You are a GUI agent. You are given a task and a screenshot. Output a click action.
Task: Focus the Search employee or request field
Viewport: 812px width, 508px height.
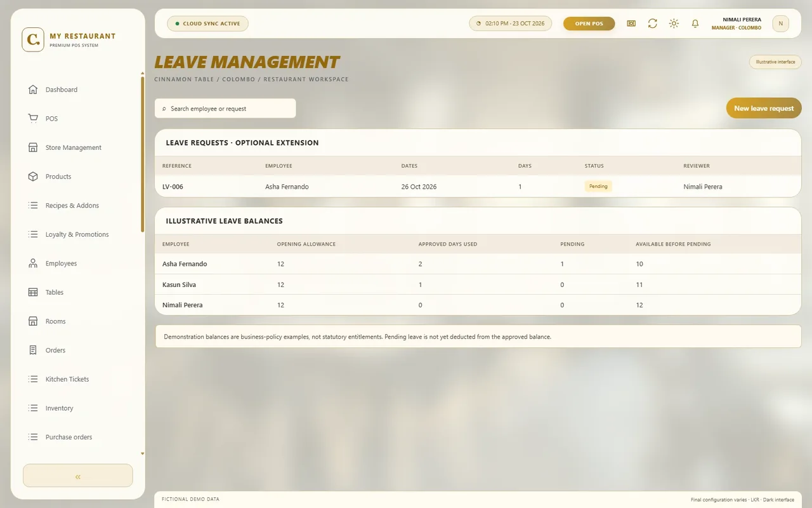[225, 109]
